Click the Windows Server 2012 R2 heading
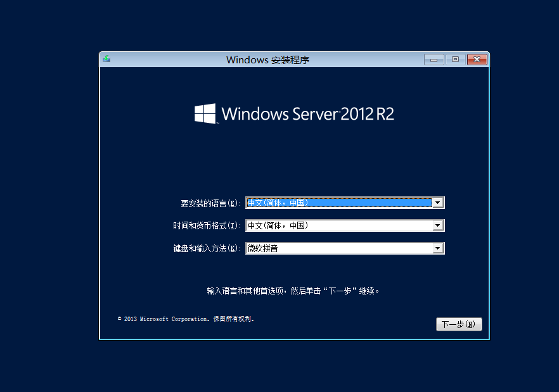This screenshot has height=392, width=559. 307,114
